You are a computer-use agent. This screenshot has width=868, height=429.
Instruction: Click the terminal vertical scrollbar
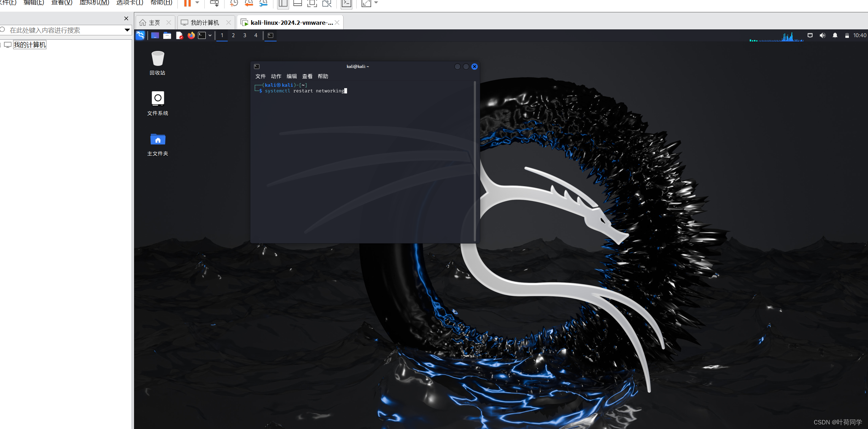[x=475, y=161]
